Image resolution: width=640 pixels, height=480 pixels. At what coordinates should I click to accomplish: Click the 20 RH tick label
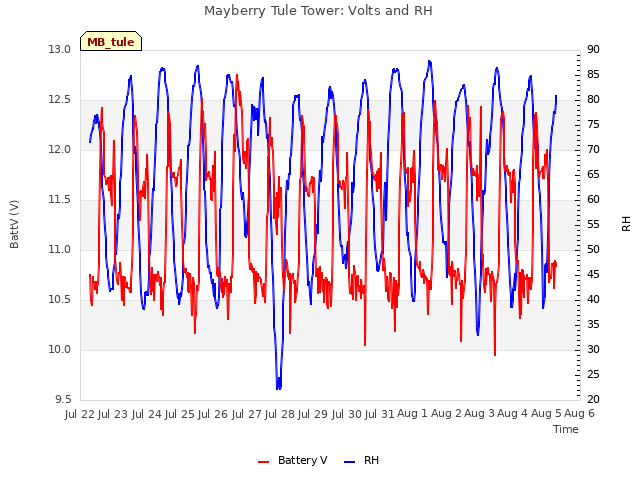593,399
